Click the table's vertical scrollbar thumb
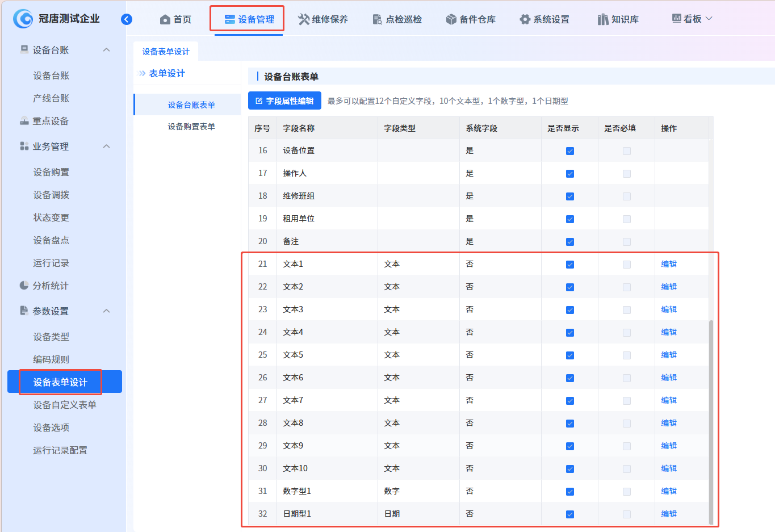 point(711,420)
